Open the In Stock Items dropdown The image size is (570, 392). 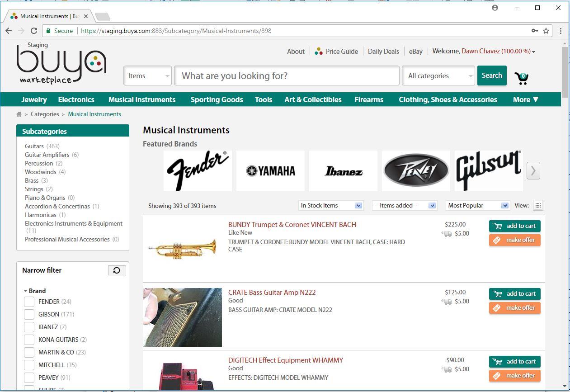point(331,205)
